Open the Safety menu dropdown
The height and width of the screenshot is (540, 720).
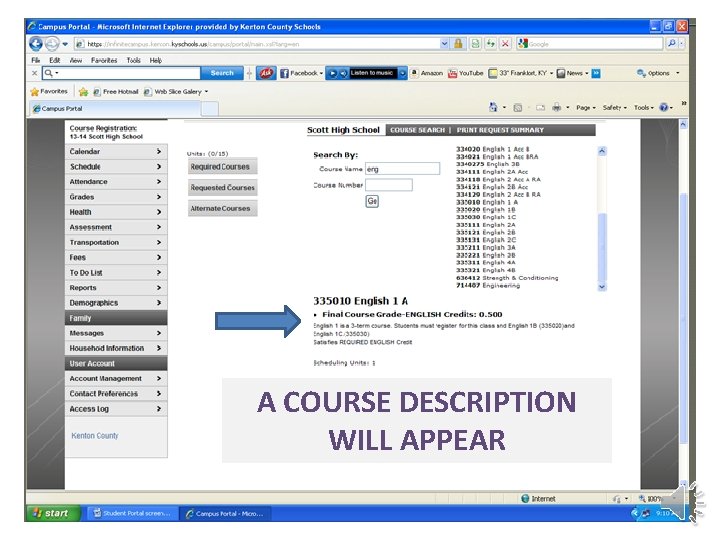[614, 108]
